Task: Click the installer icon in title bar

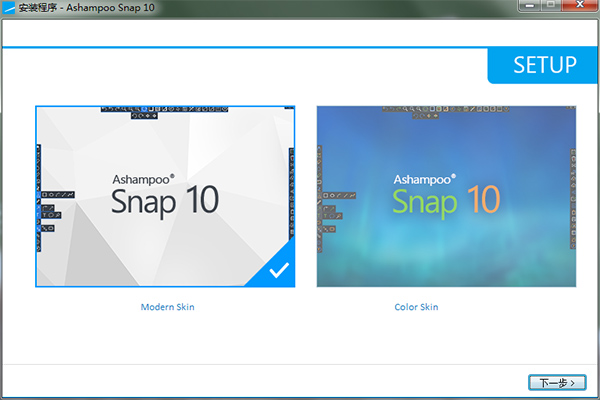Action: 10,8
